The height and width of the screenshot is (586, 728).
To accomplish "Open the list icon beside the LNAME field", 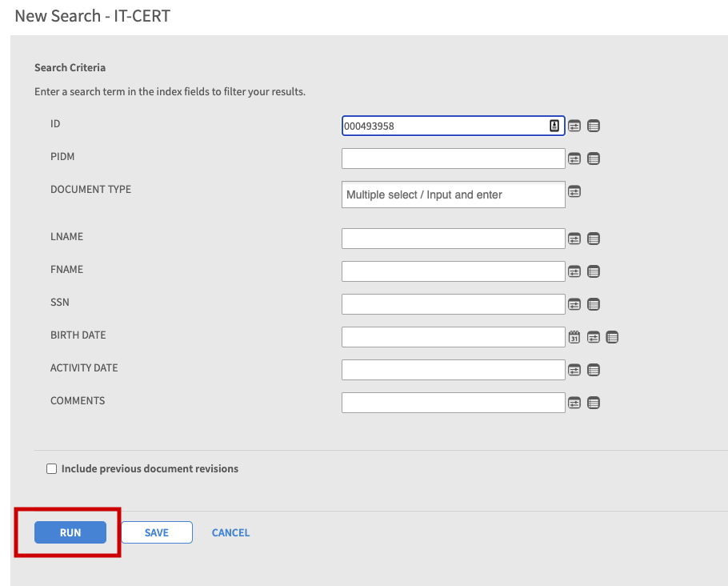I will click(x=594, y=239).
